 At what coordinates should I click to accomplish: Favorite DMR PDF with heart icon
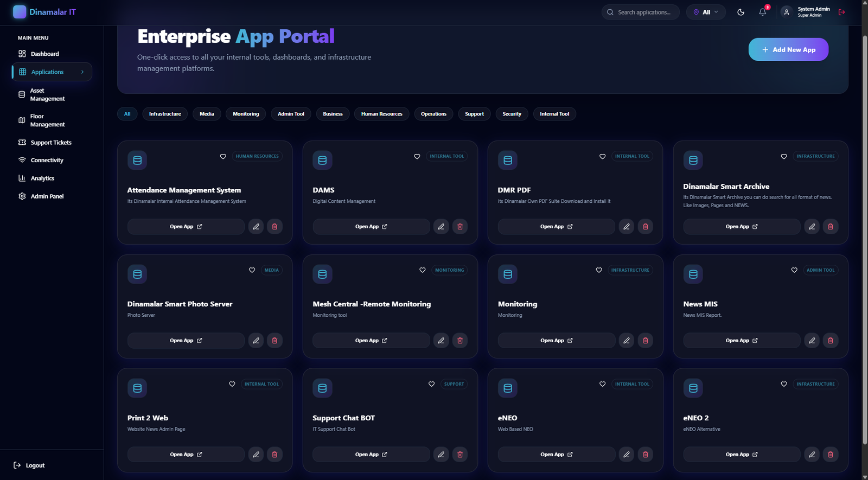click(x=602, y=156)
